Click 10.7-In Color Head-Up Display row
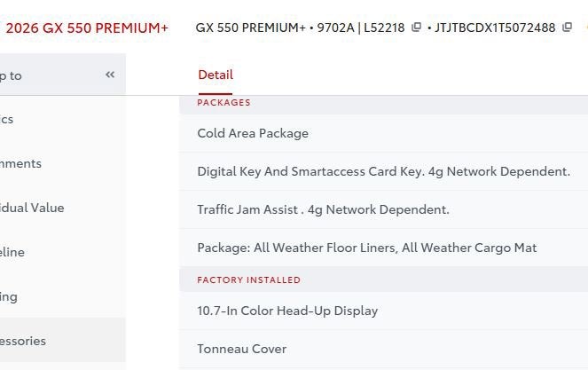 coord(287,311)
